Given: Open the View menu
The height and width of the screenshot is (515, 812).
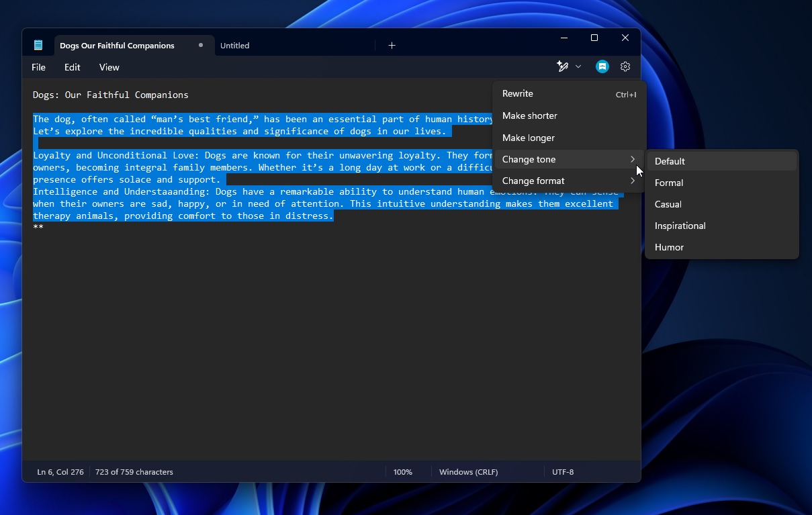Looking at the screenshot, I should pos(109,67).
